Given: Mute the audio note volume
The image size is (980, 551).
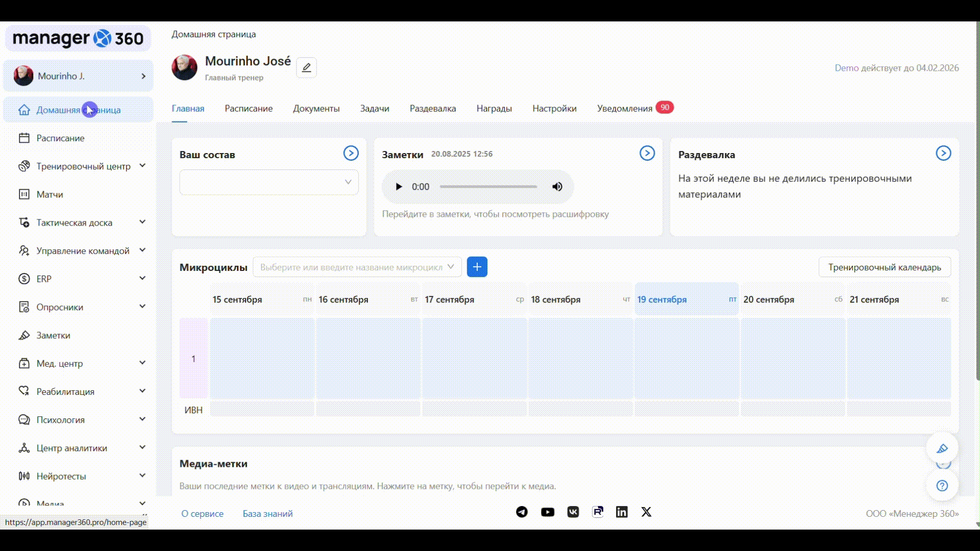Looking at the screenshot, I should coord(557,187).
